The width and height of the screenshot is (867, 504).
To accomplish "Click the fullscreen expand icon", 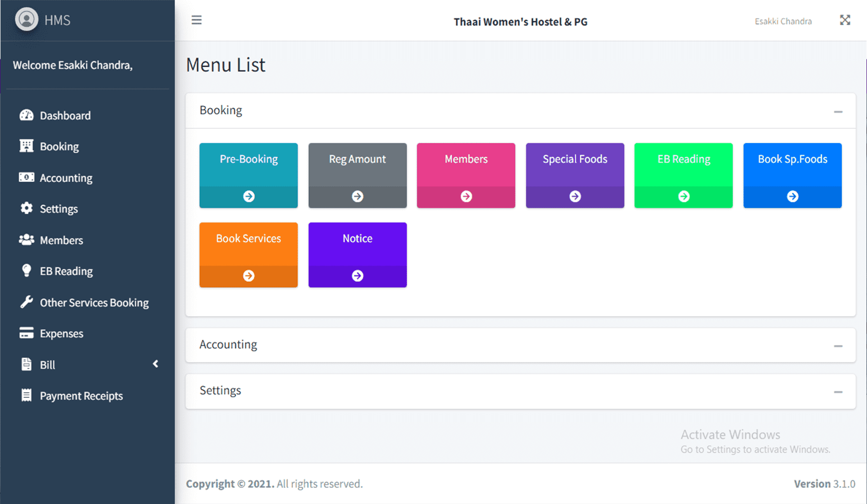I will coord(845,20).
